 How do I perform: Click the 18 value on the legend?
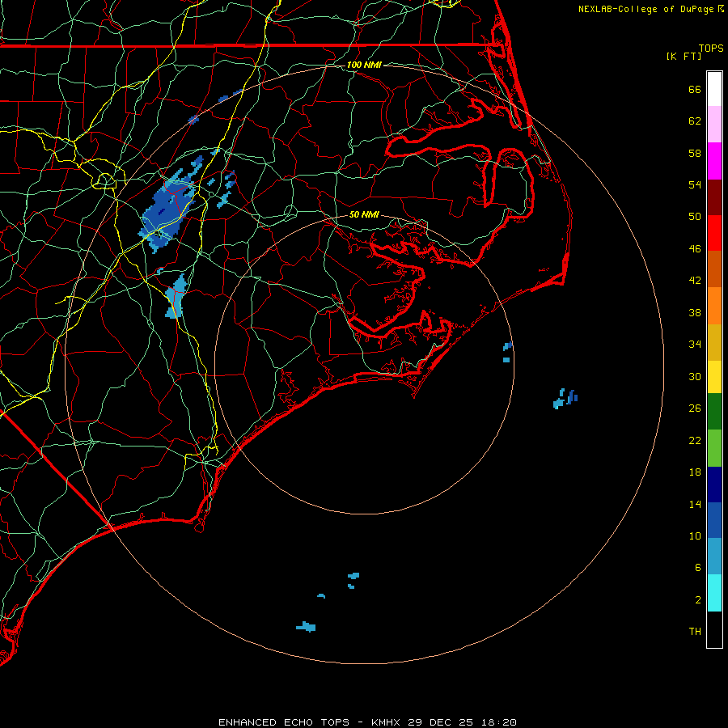[695, 472]
